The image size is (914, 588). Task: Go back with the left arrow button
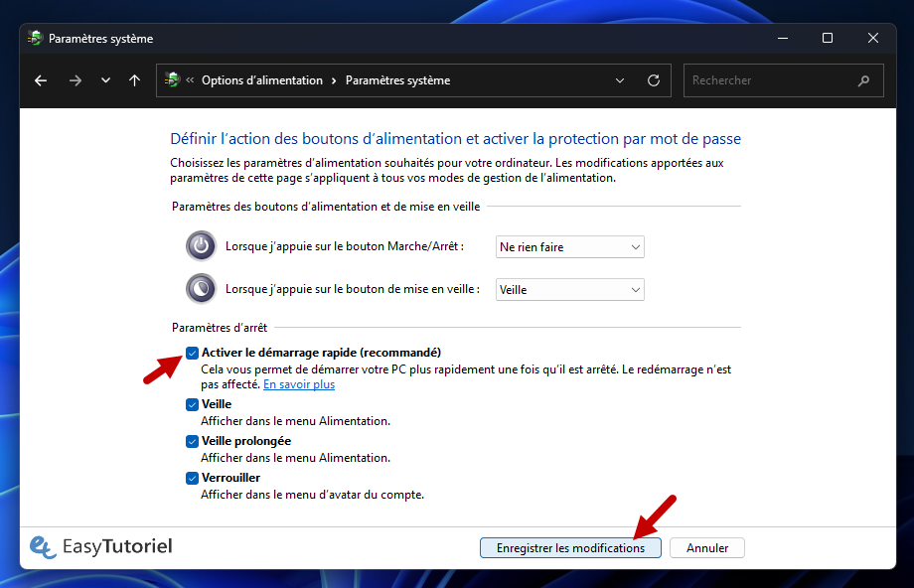[x=40, y=80]
